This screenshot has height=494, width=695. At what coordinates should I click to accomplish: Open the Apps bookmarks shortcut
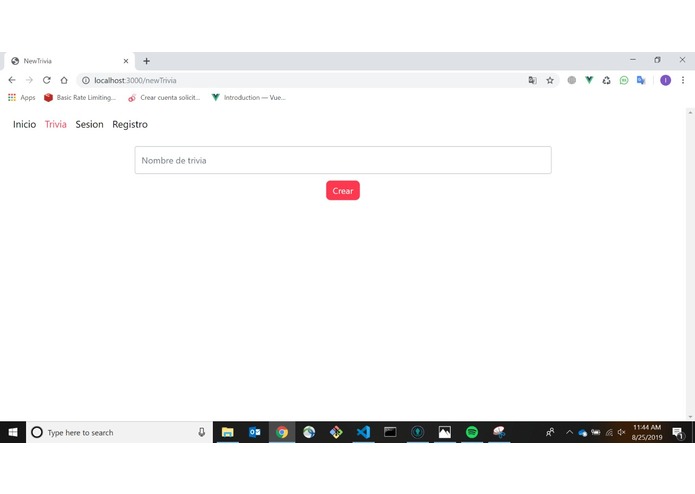(x=22, y=97)
